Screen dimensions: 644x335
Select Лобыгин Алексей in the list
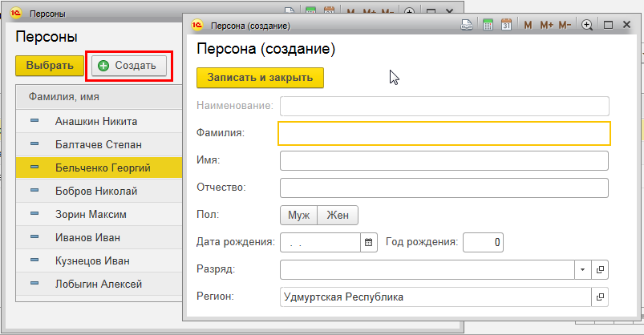(x=99, y=284)
